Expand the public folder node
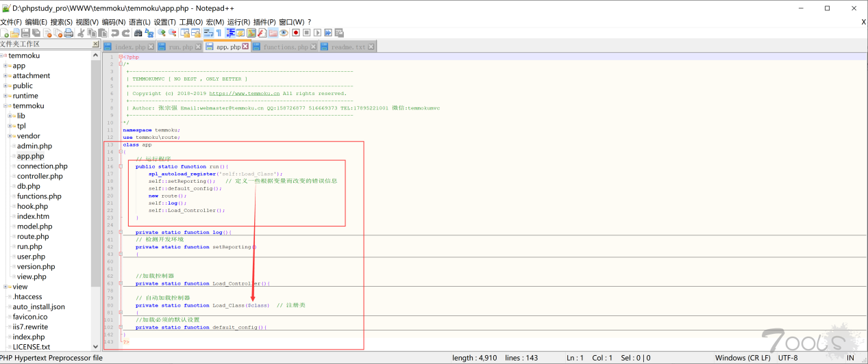 (5, 86)
